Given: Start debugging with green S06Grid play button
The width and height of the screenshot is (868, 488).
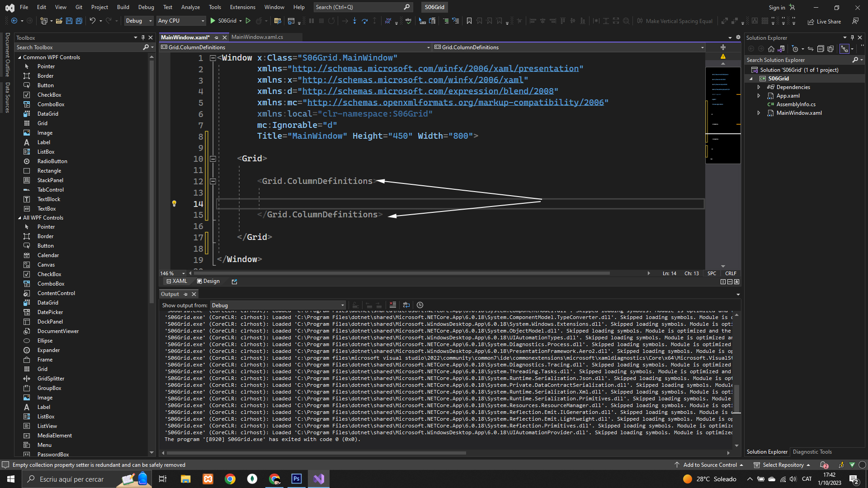Looking at the screenshot, I should click(x=213, y=21).
